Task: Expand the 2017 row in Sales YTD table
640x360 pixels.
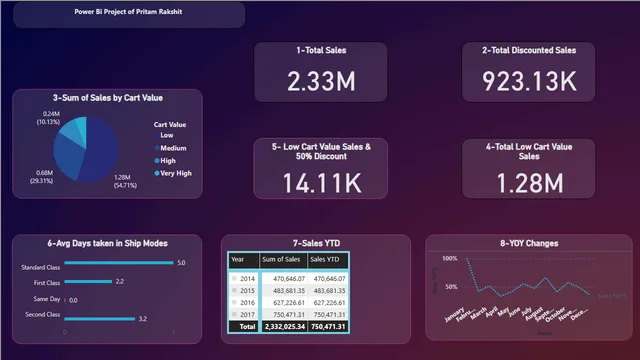Action: coord(234,314)
